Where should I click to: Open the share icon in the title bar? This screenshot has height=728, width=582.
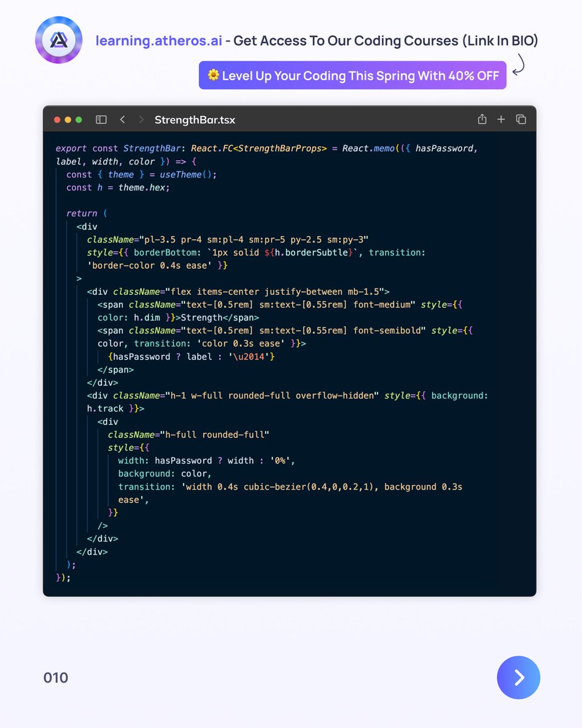pos(482,119)
